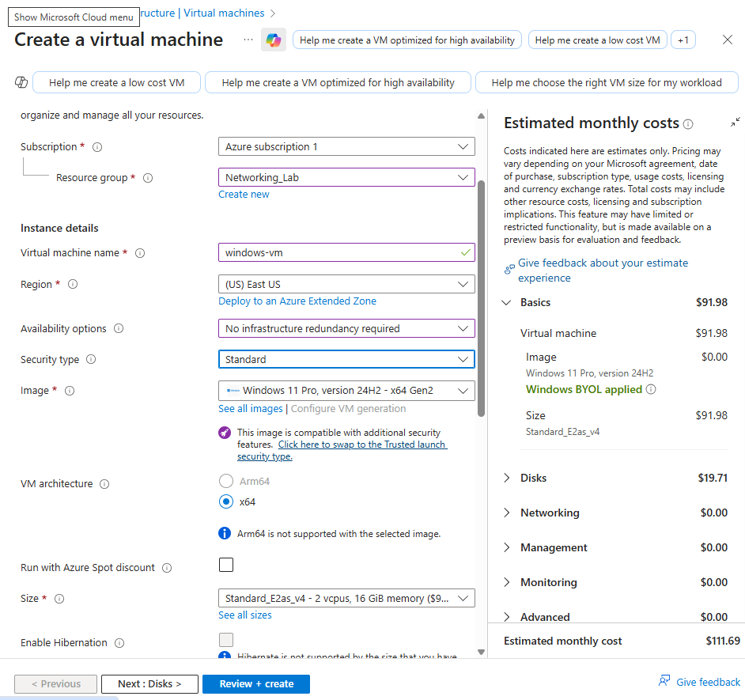The height and width of the screenshot is (700, 745).
Task: Show Windows BYOL applied info icon
Action: [x=651, y=389]
